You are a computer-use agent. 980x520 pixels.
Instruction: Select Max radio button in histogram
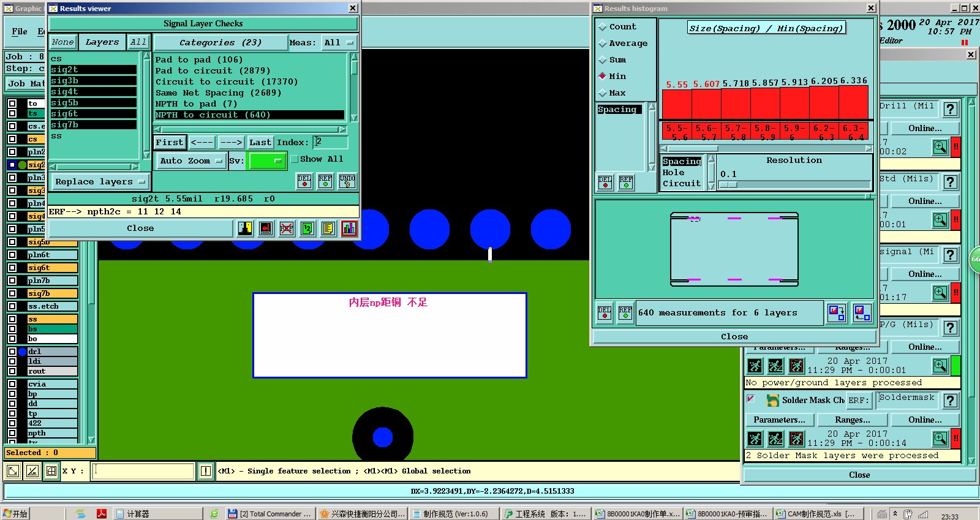pyautogui.click(x=603, y=93)
